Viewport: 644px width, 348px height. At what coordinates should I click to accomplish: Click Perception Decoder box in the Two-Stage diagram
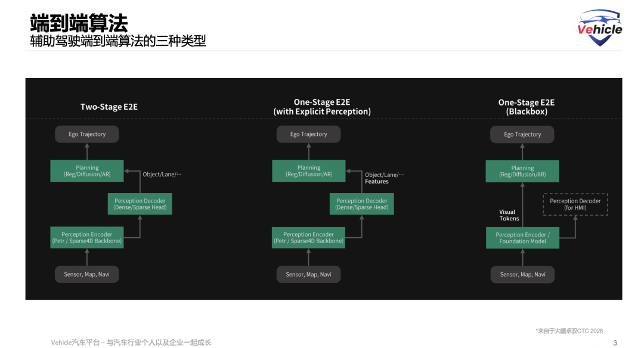click(140, 204)
